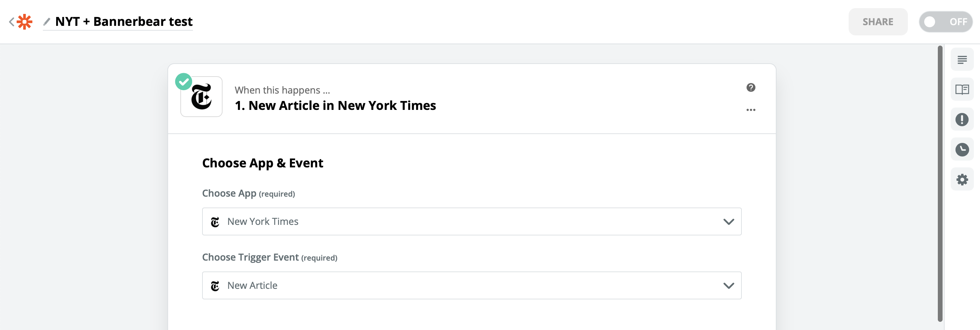Open the help guide book icon

[x=962, y=90]
